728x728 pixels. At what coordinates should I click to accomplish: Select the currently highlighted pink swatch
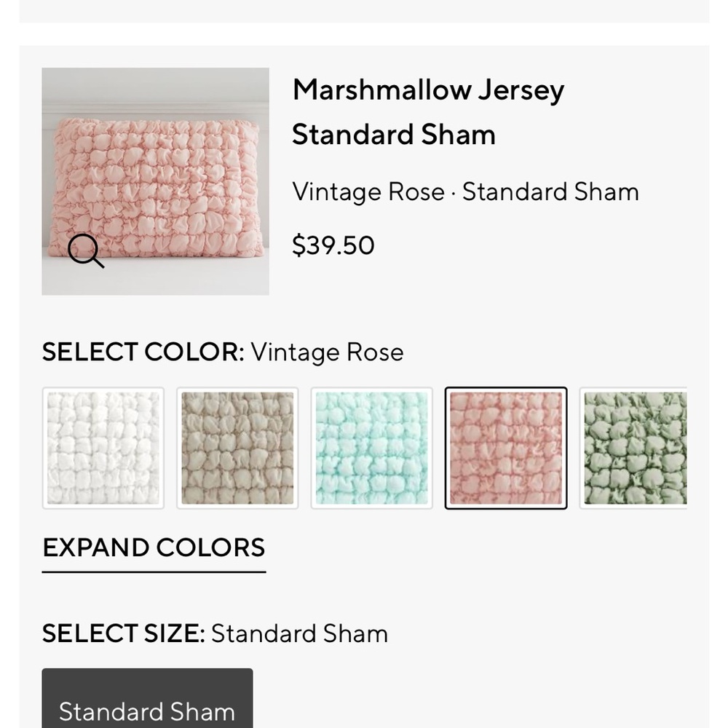point(506,447)
